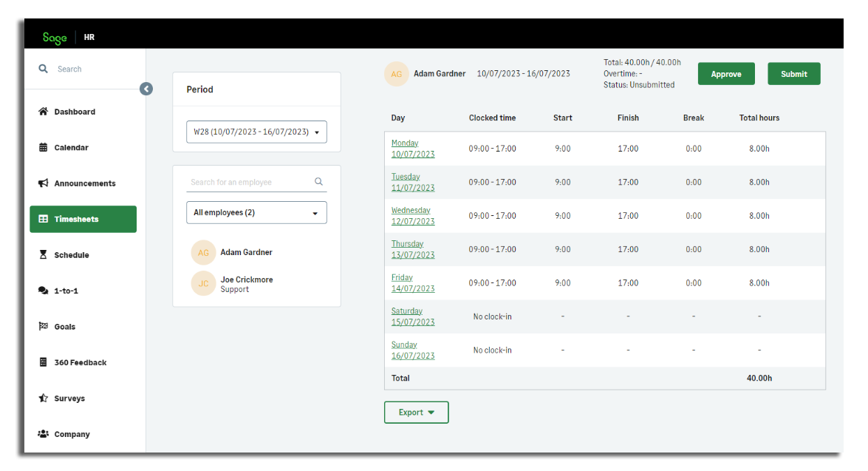Click the AG avatar in timesheet header
Screen dimensions: 868x471
[x=397, y=74]
